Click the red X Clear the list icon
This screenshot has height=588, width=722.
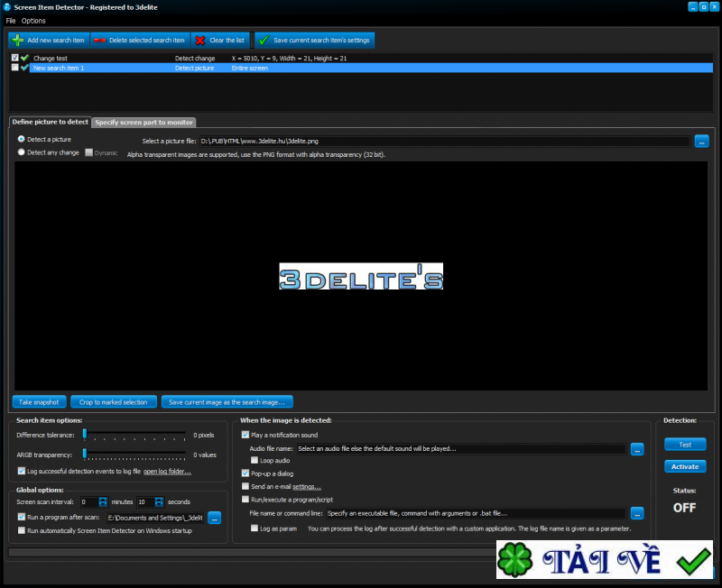pos(200,40)
